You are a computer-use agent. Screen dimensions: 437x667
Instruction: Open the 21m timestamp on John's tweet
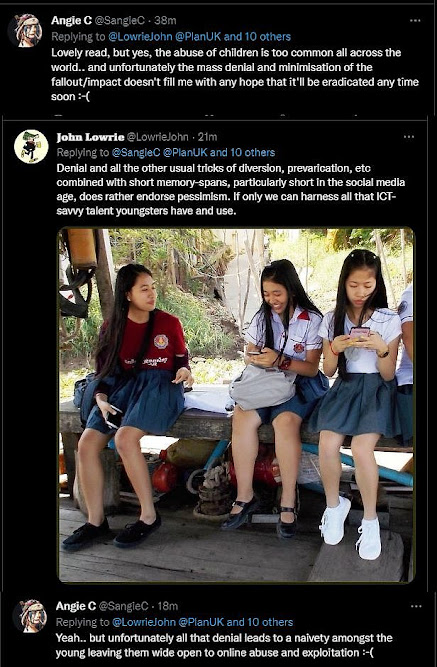click(x=208, y=137)
